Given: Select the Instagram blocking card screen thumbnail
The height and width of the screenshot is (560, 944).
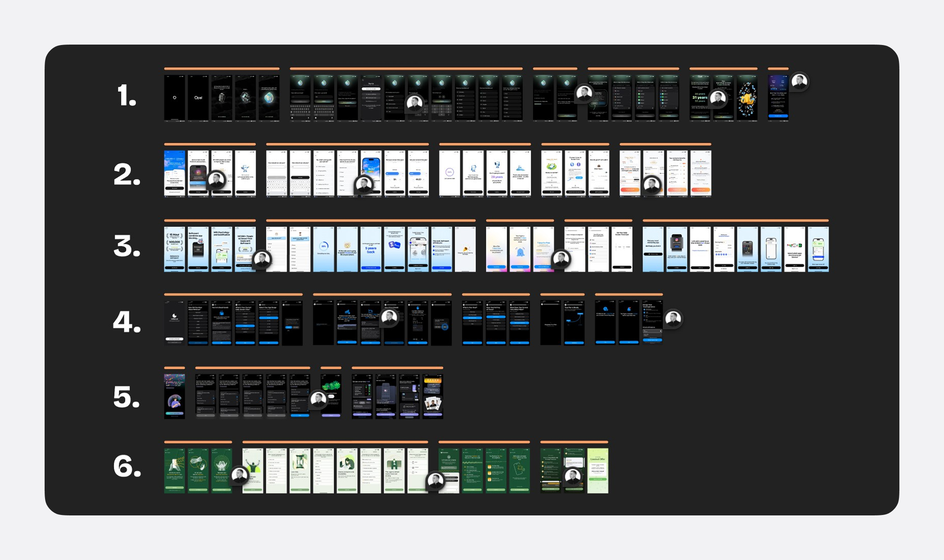Looking at the screenshot, I should [677, 249].
